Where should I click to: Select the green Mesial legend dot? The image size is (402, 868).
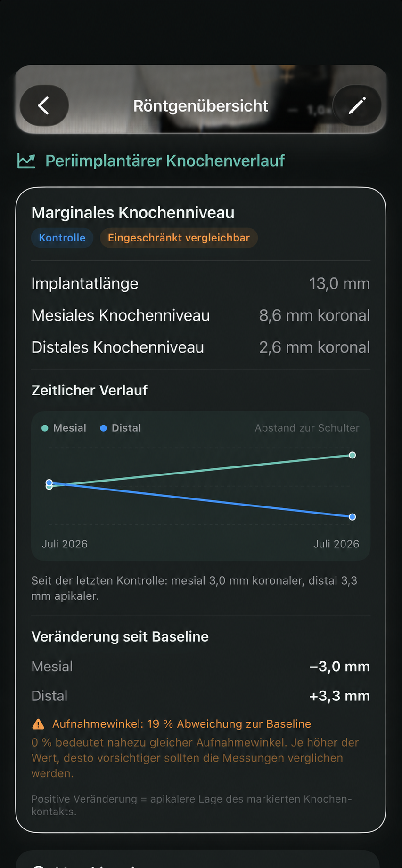[45, 428]
